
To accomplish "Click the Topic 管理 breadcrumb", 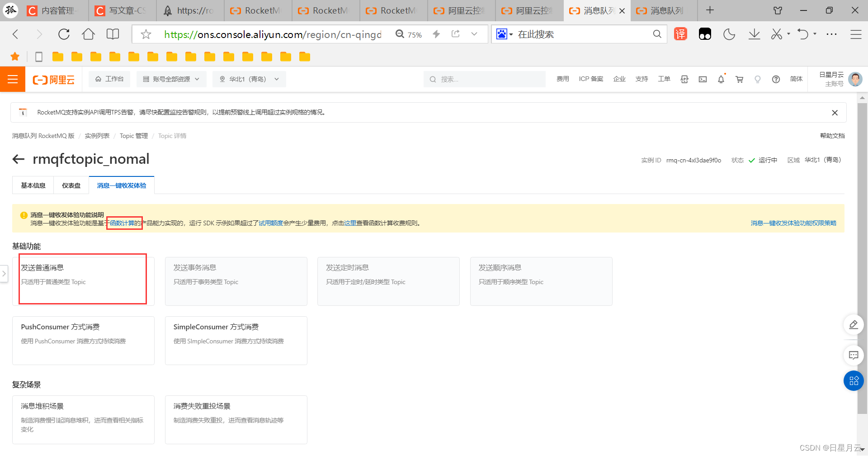I will click(x=134, y=136).
